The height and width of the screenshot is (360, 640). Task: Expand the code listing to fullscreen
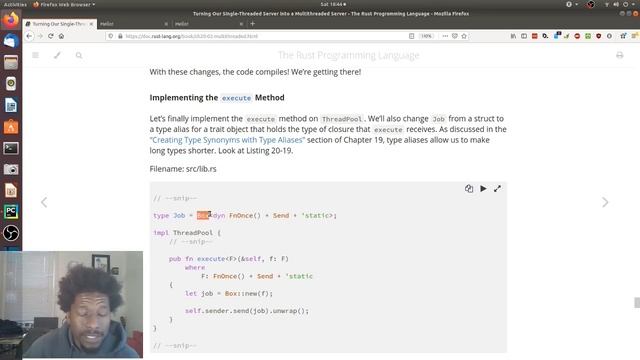click(x=497, y=189)
